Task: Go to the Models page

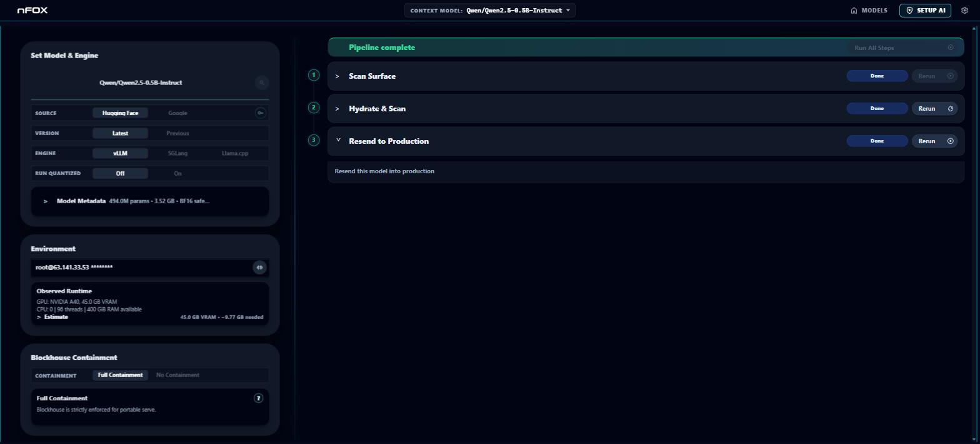Action: pos(869,11)
